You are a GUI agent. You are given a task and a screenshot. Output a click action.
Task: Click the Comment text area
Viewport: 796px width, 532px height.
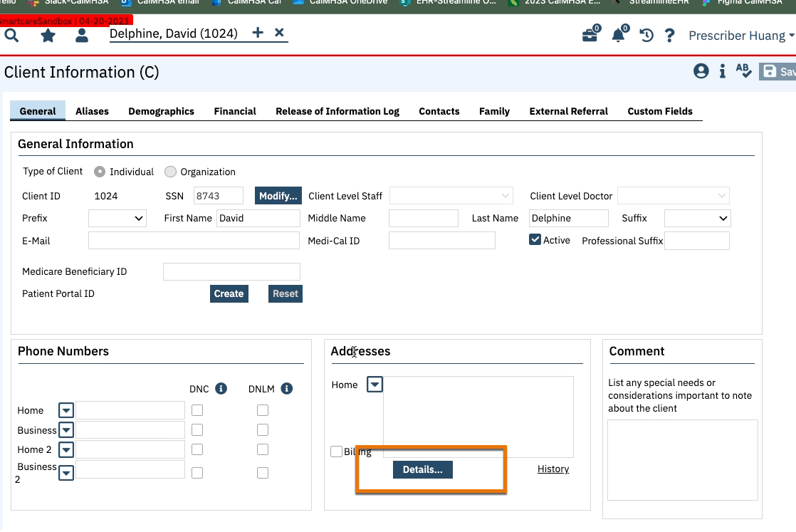[683, 460]
